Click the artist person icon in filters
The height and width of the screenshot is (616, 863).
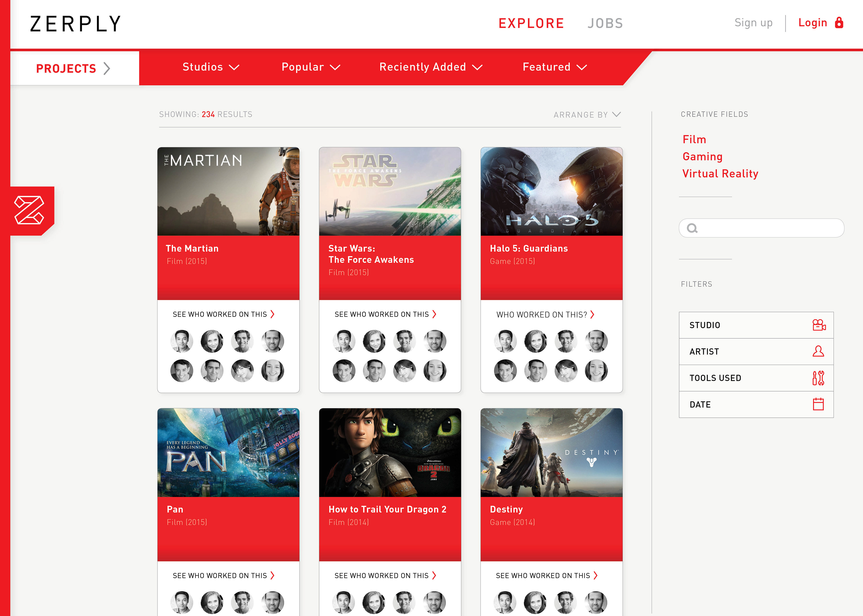point(818,351)
